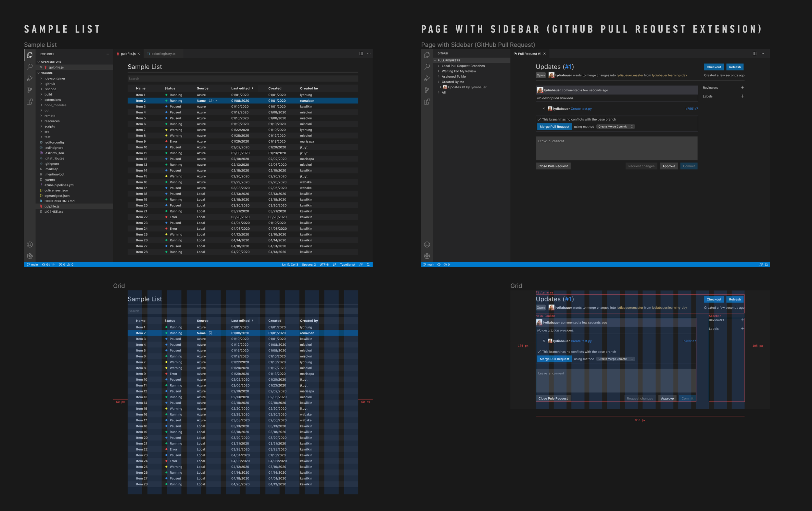Viewport: 812px width, 511px height.
Task: Open Source Control in the gulpfile.js window's activity bar
Action: pyautogui.click(x=30, y=90)
